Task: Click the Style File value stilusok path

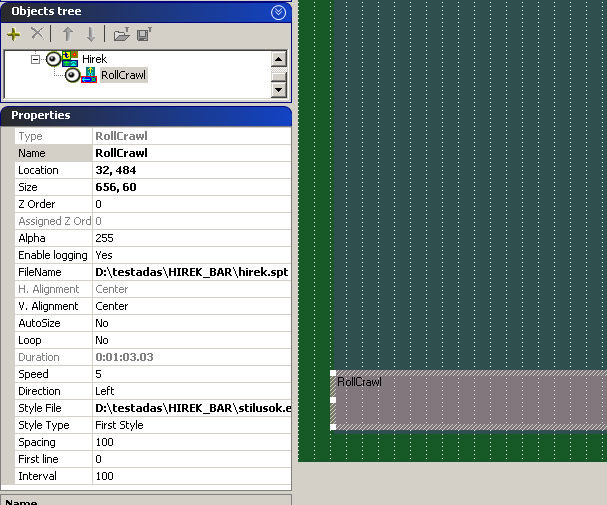Action: coord(192,408)
